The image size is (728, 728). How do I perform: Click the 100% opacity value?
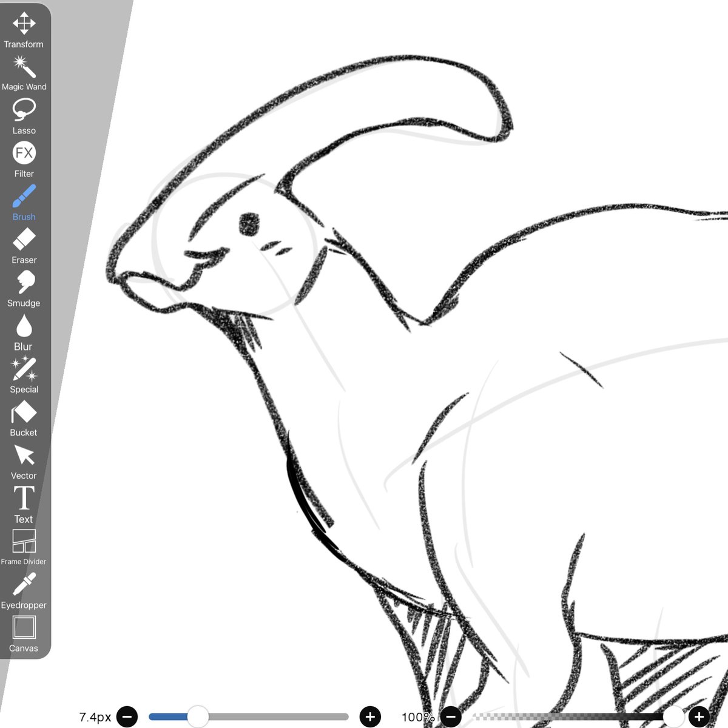(417, 717)
